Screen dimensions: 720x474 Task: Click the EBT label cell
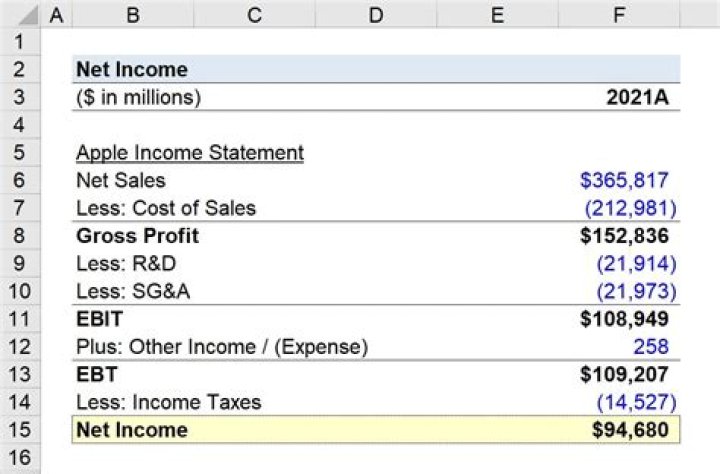(x=97, y=374)
